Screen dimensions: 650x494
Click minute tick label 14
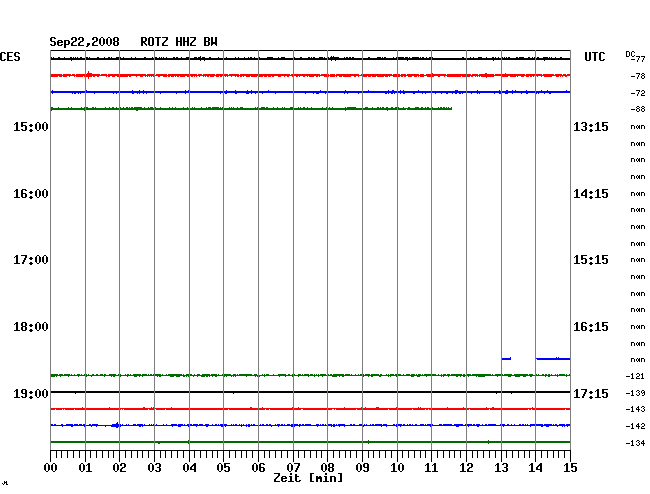click(x=536, y=468)
